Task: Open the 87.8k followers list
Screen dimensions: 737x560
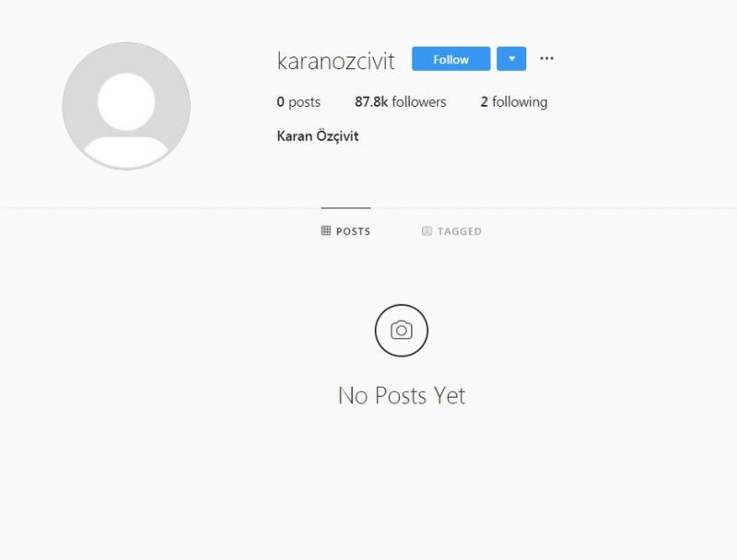Action: pos(400,101)
